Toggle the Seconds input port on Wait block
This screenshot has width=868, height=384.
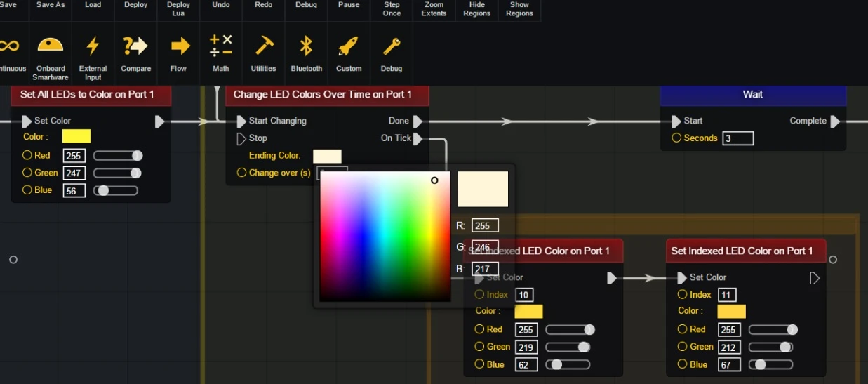pyautogui.click(x=676, y=138)
